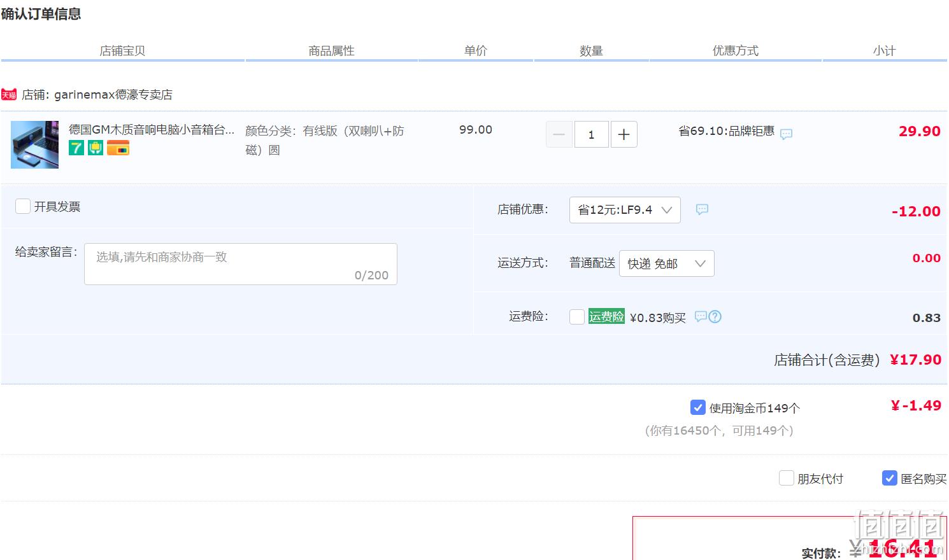The height and width of the screenshot is (560, 949).
Task: Uncheck the 匿名购买 checkbox
Action: tap(890, 478)
